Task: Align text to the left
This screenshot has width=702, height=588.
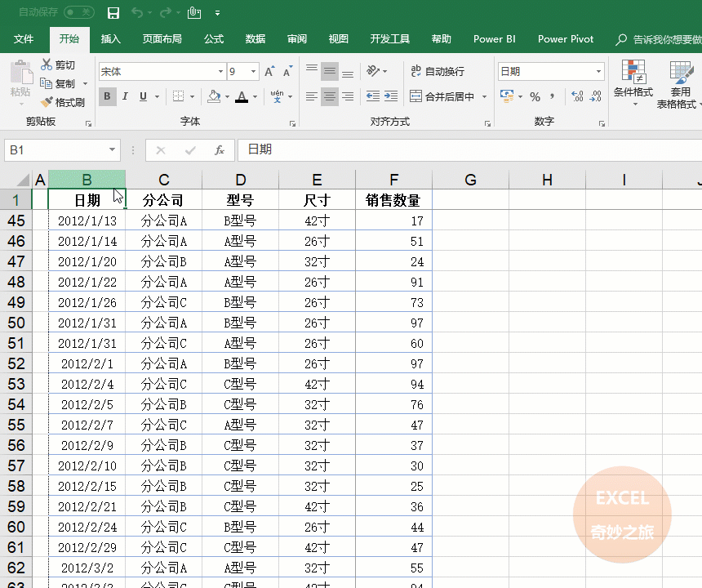Action: (x=312, y=96)
